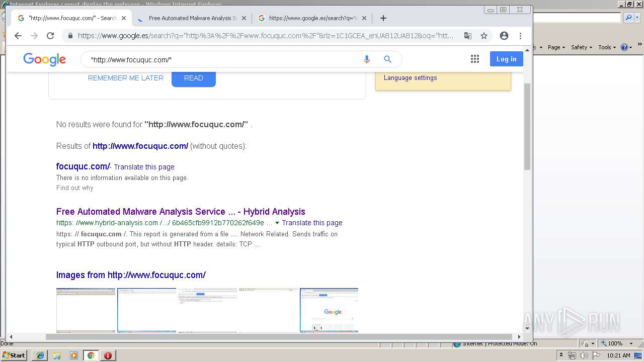Open Chrome three-dot menu
The width and height of the screenshot is (644, 362).
(521, 36)
